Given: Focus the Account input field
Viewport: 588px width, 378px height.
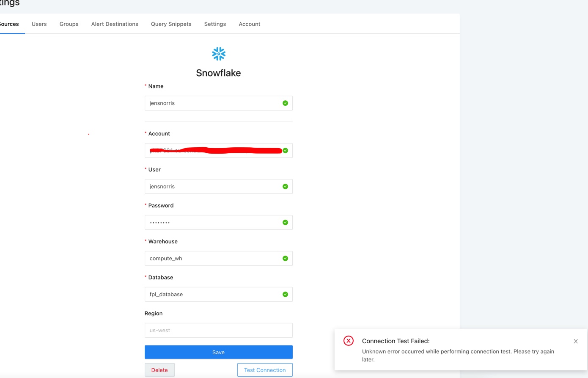Looking at the screenshot, I should point(219,151).
